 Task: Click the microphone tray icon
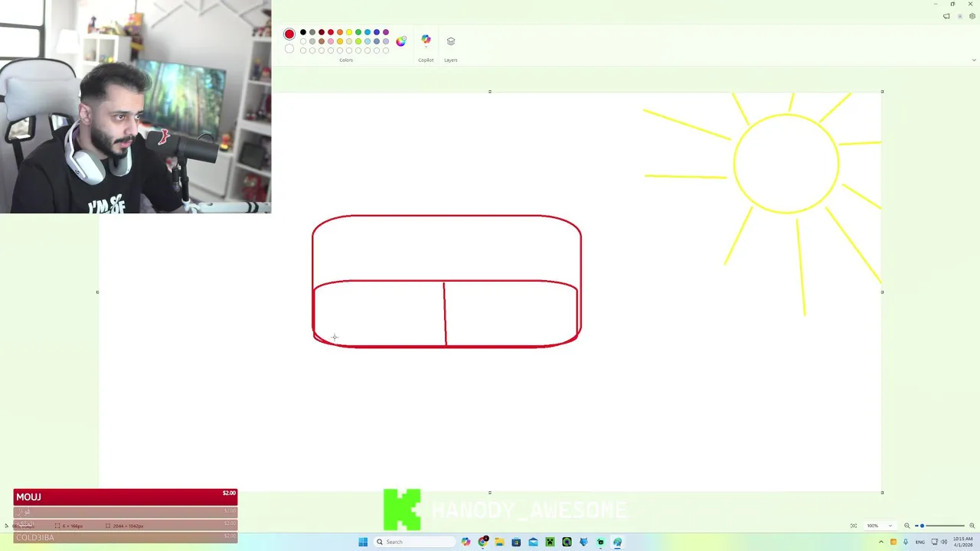[906, 542]
